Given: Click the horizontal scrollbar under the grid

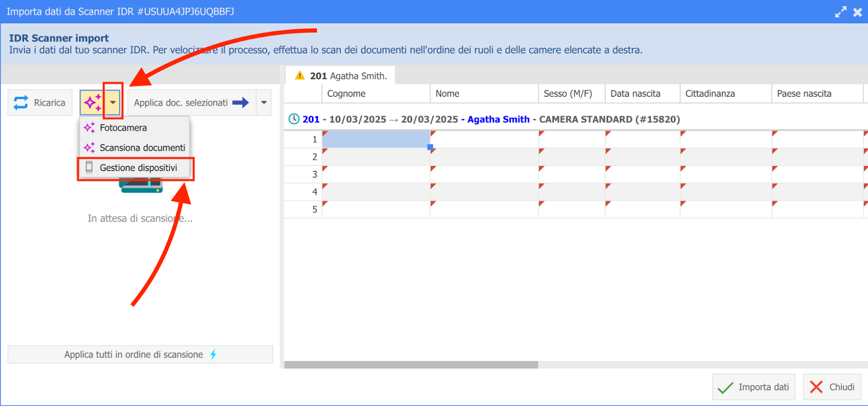Looking at the screenshot, I should click(x=411, y=365).
